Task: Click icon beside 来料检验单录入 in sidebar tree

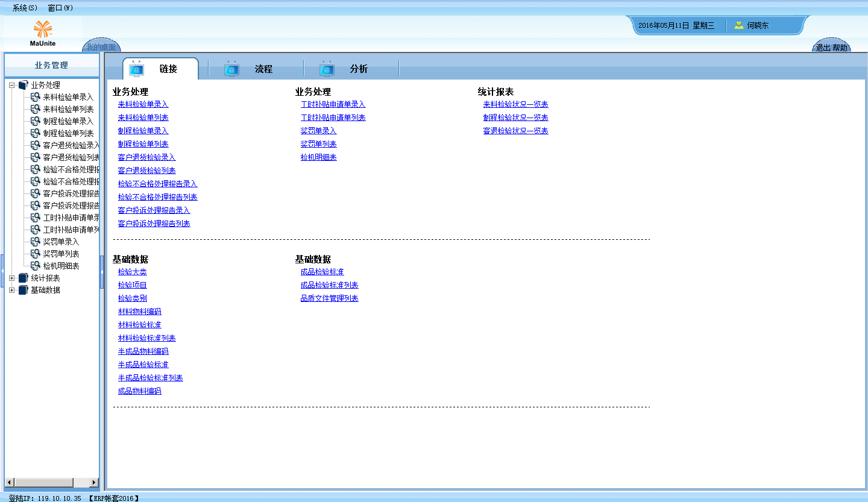Action: click(36, 97)
